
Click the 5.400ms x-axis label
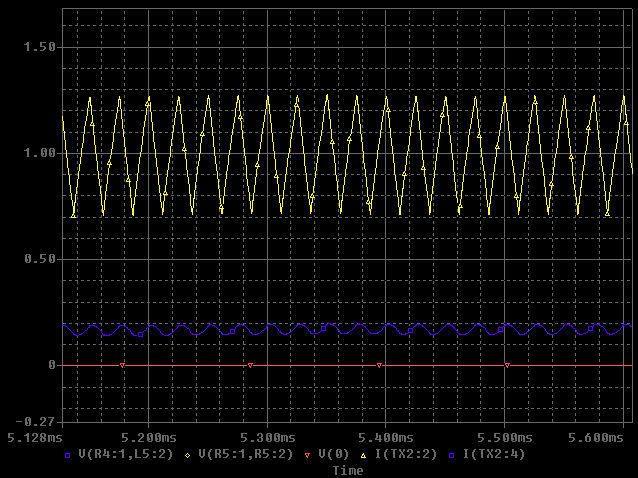[x=386, y=438]
